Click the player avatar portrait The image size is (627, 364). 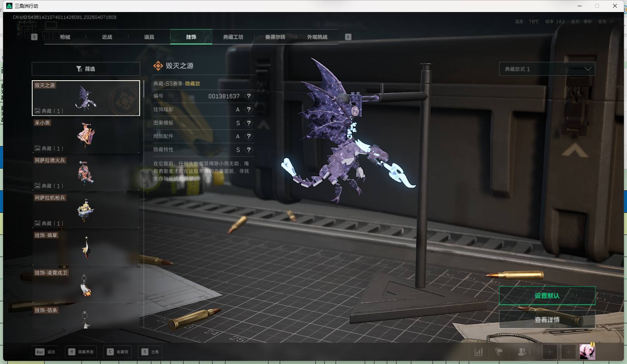587,352
